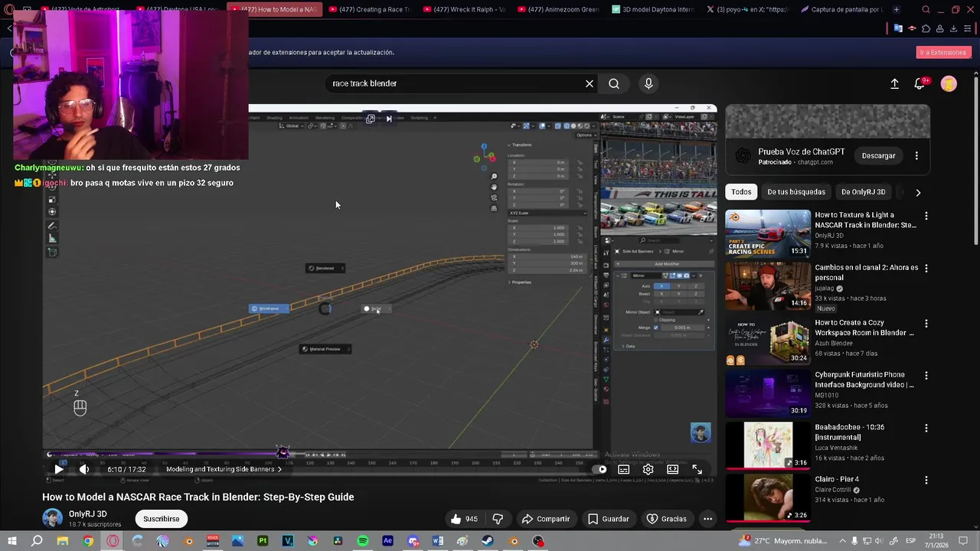Open 'Clairo - Pier 4' video title
The width and height of the screenshot is (980, 551).
tap(837, 479)
